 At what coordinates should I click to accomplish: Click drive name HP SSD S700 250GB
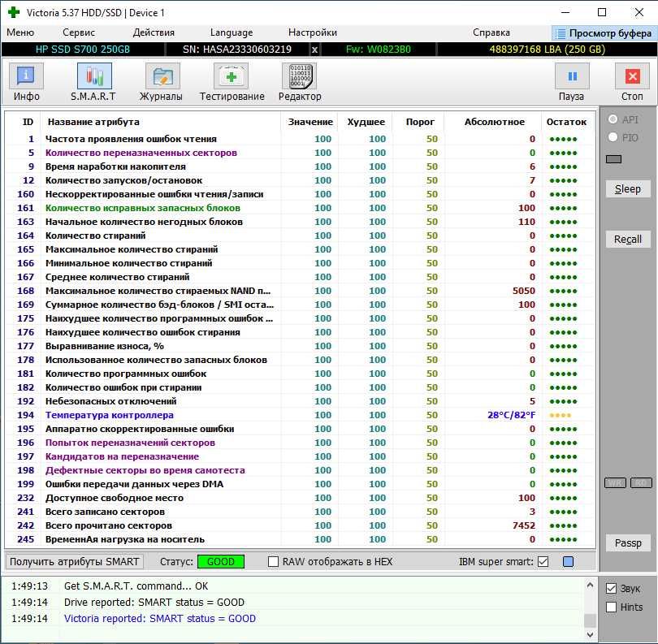tap(83, 50)
